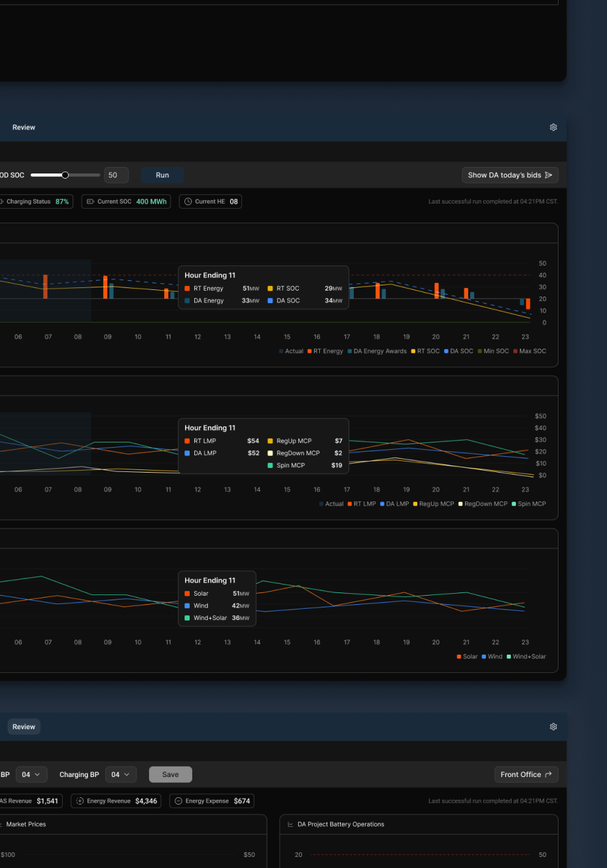Click RT LMP $54 in tooltip
Viewport: 607px width, 868px height.
[253, 441]
